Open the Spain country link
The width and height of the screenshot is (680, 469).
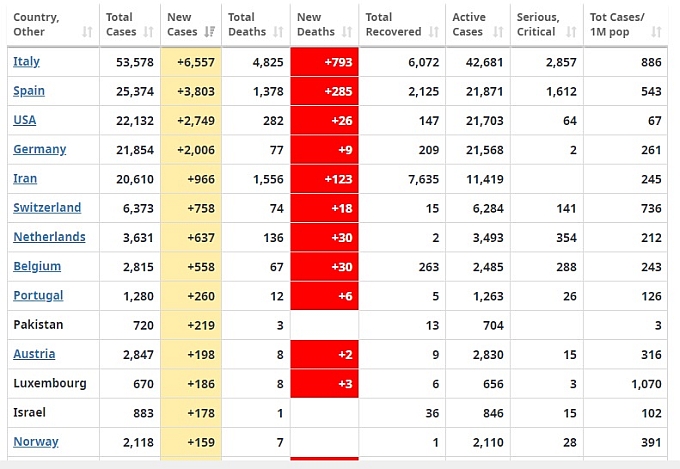pos(29,91)
